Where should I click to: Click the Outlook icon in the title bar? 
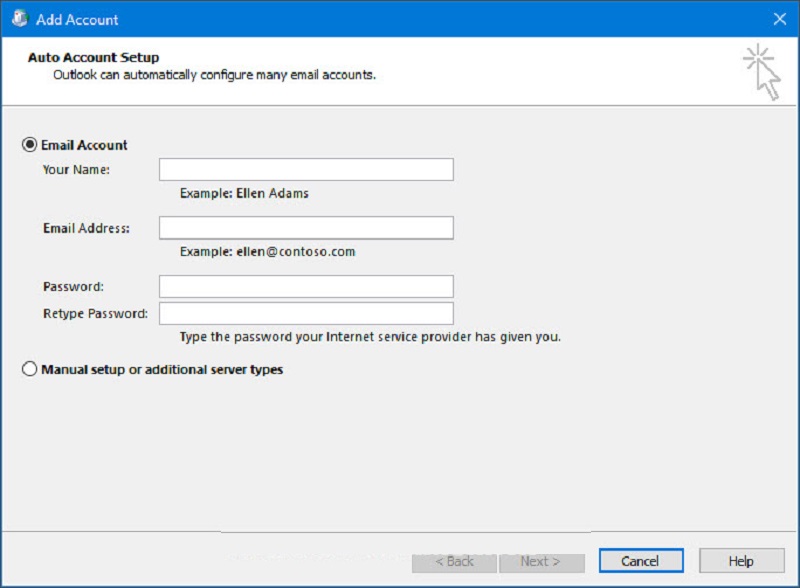pyautogui.click(x=20, y=18)
